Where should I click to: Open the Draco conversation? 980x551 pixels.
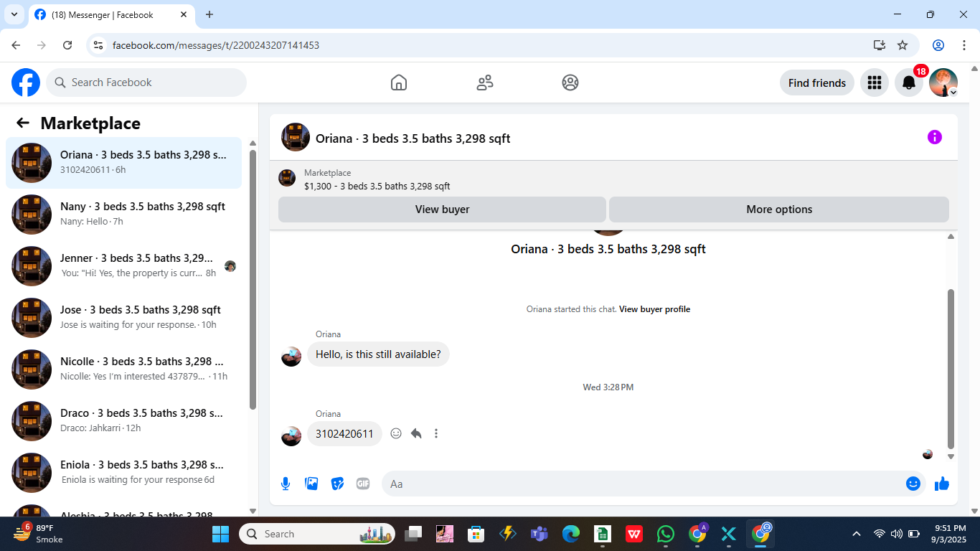[124, 421]
